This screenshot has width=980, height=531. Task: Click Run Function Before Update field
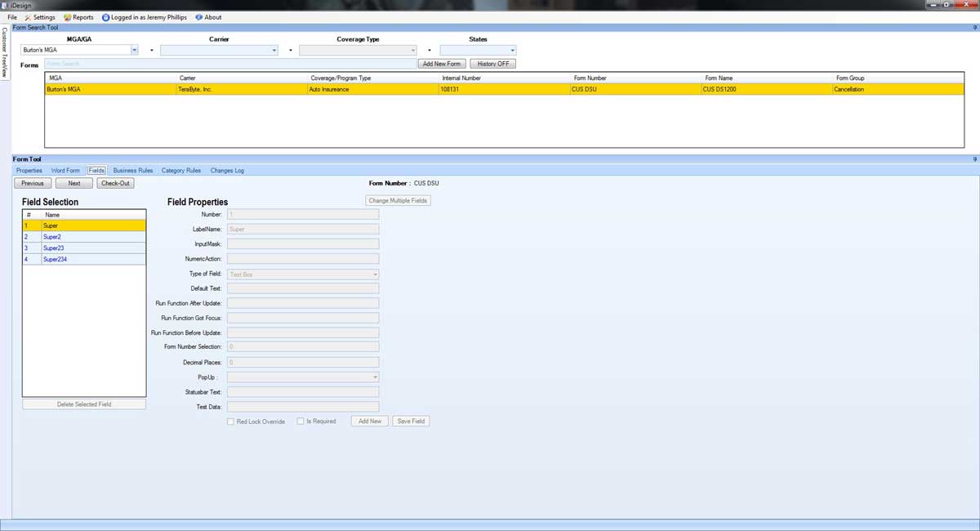303,332
